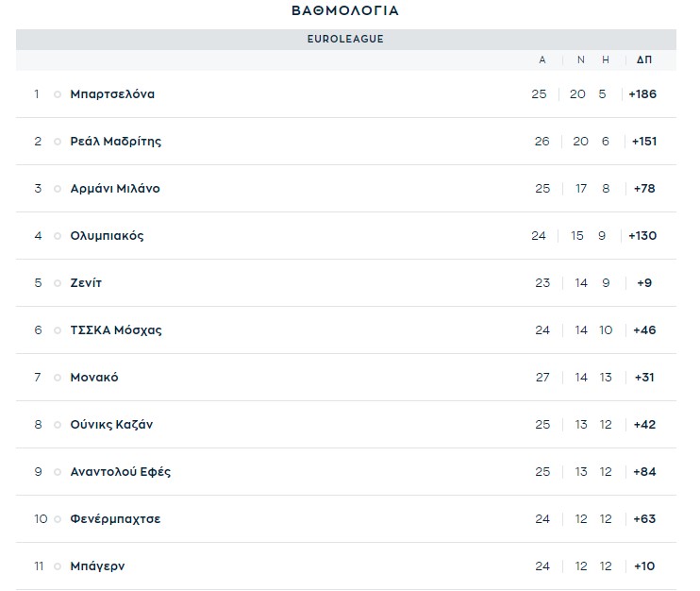Open the Μπαρτσελόνα team link
700x591 pixels.
click(x=112, y=94)
